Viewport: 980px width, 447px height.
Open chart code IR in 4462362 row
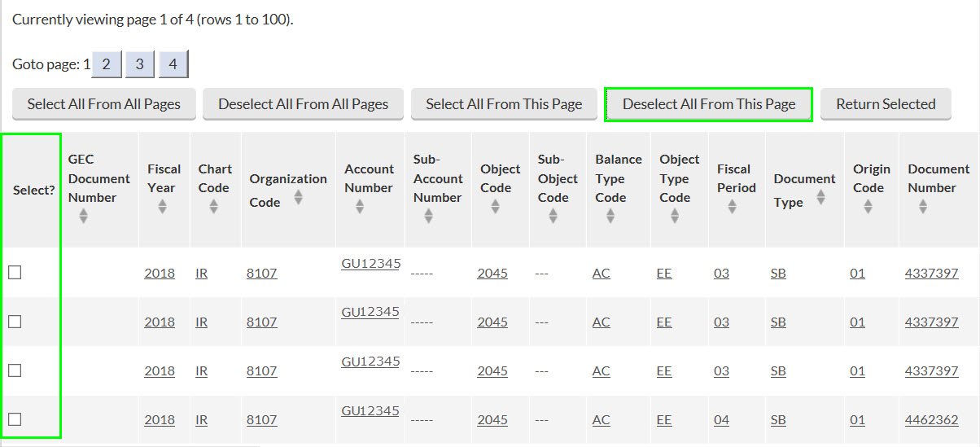click(x=202, y=420)
